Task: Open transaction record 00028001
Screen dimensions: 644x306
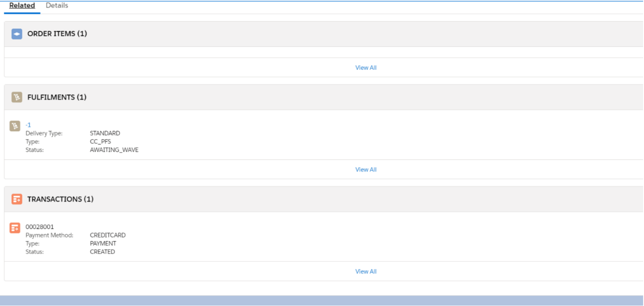Action: pyautogui.click(x=39, y=226)
